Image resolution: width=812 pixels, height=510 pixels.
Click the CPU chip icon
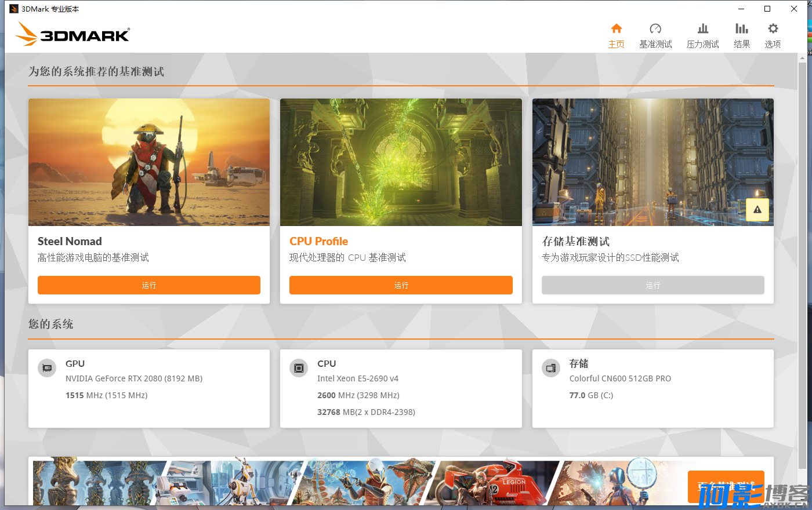[x=299, y=368]
